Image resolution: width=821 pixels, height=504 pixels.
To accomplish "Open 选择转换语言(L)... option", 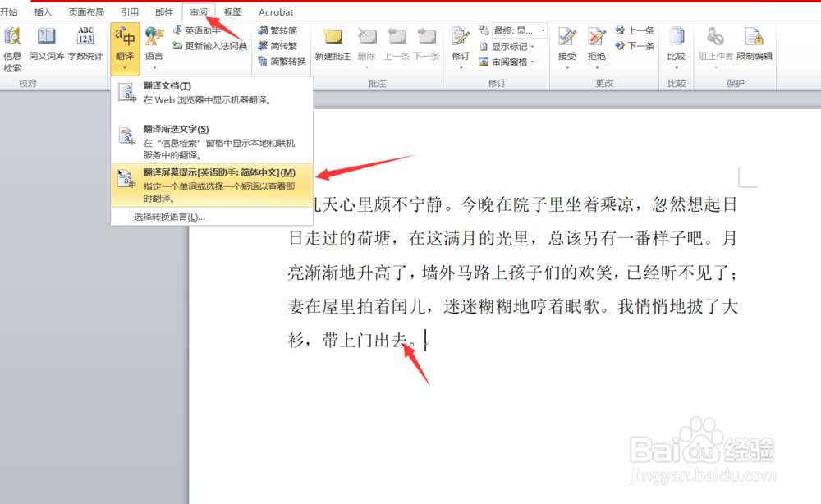I will click(169, 217).
